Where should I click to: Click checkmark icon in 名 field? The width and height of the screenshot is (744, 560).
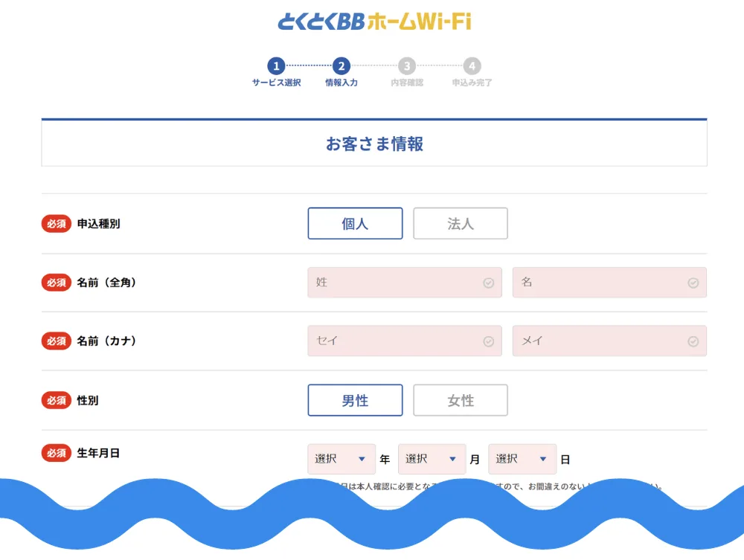693,283
